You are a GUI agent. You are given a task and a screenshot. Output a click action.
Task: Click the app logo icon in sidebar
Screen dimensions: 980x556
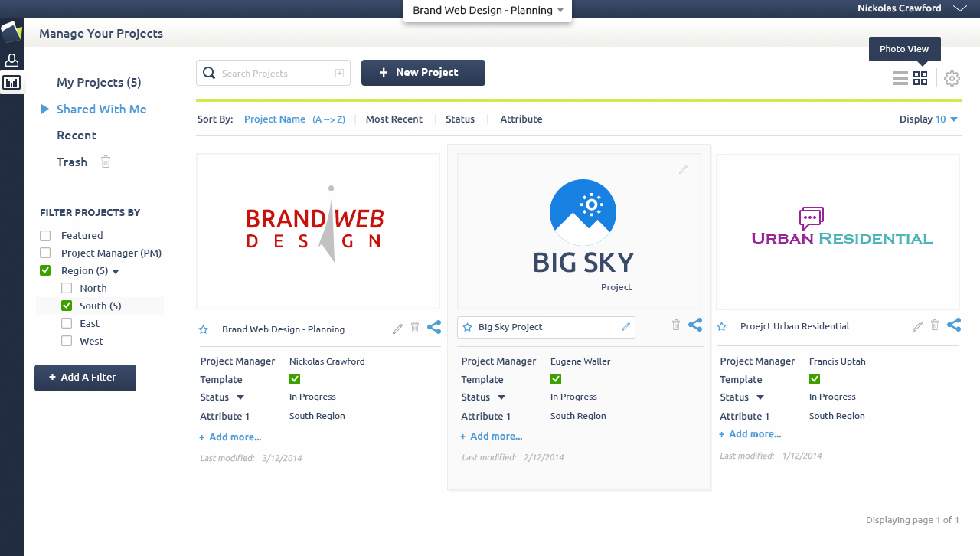11,31
